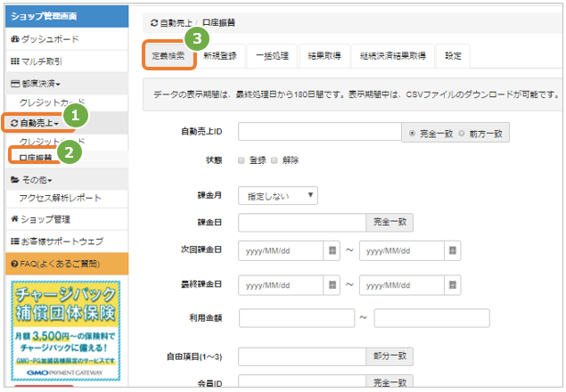Viewport: 566px width, 392px height.
Task: Open the 課金月 dropdown
Action: (x=278, y=196)
